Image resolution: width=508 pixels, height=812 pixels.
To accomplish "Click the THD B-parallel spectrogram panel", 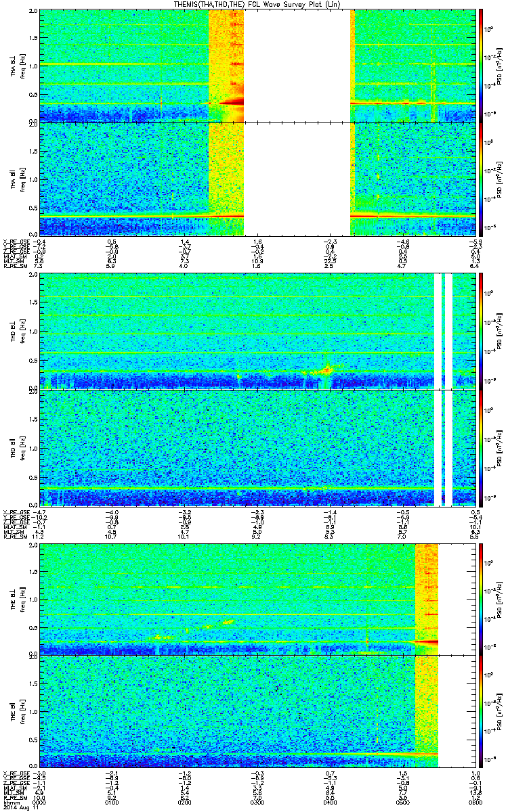I will [x=256, y=448].
